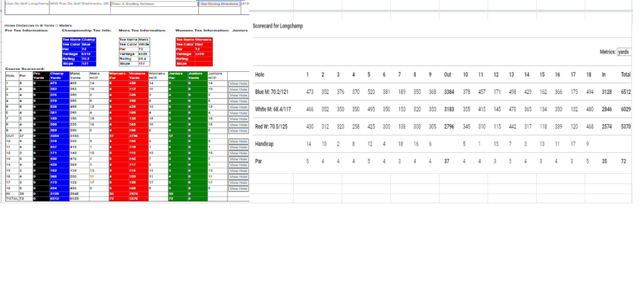Click View Hole for hole 10

(238, 142)
